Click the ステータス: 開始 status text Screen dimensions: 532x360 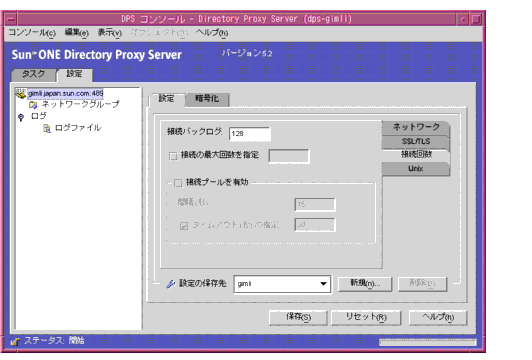pyautogui.click(x=54, y=341)
